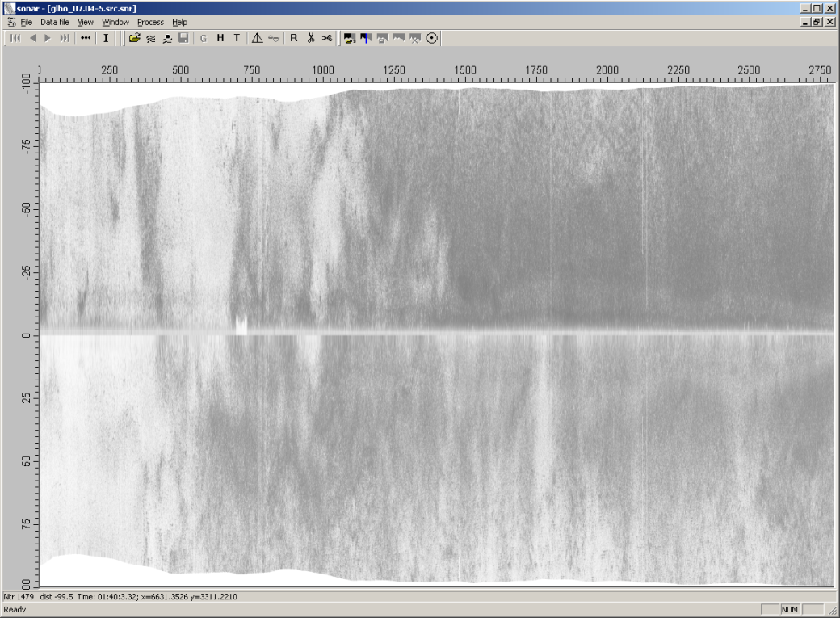Screen dimensions: 840x618
Task: Click the crossed-out grey display icon
Action: pyautogui.click(x=415, y=38)
